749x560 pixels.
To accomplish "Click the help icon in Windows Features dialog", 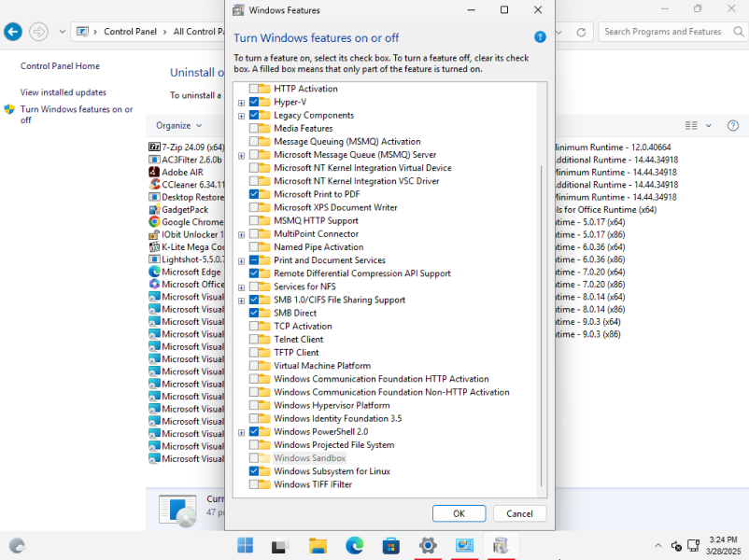I will [x=540, y=37].
